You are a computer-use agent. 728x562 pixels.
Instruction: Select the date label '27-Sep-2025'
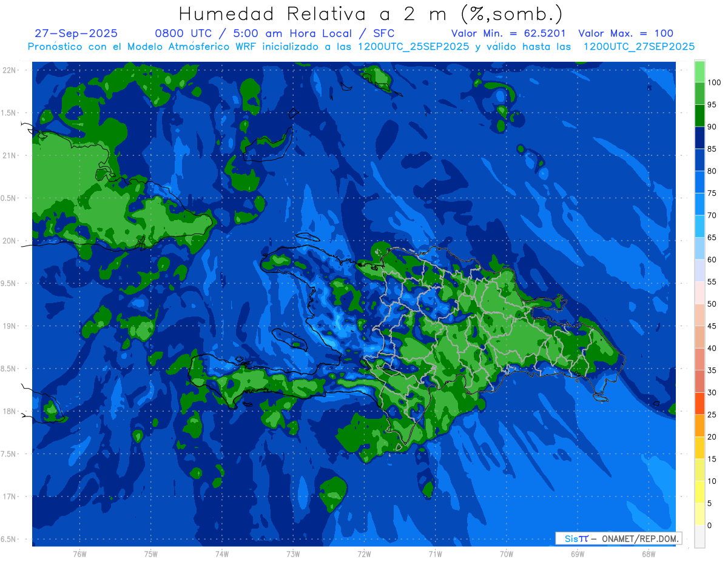[76, 33]
